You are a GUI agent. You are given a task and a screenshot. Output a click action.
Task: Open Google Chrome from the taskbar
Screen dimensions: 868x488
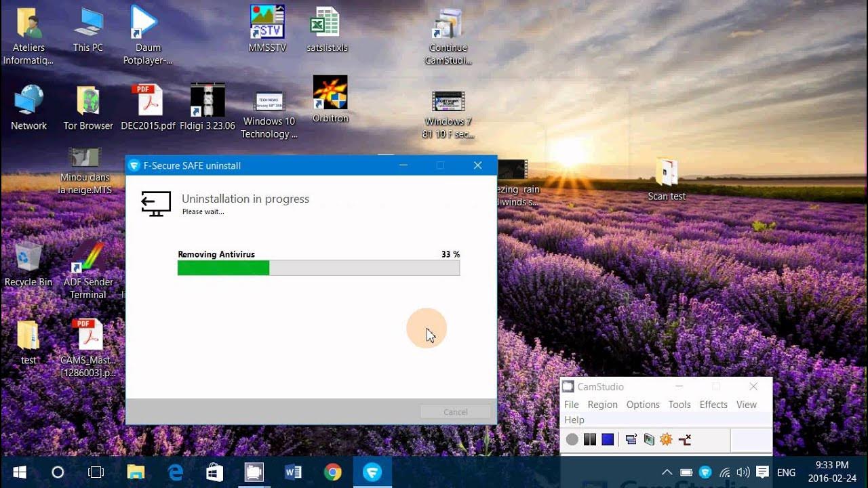[332, 472]
